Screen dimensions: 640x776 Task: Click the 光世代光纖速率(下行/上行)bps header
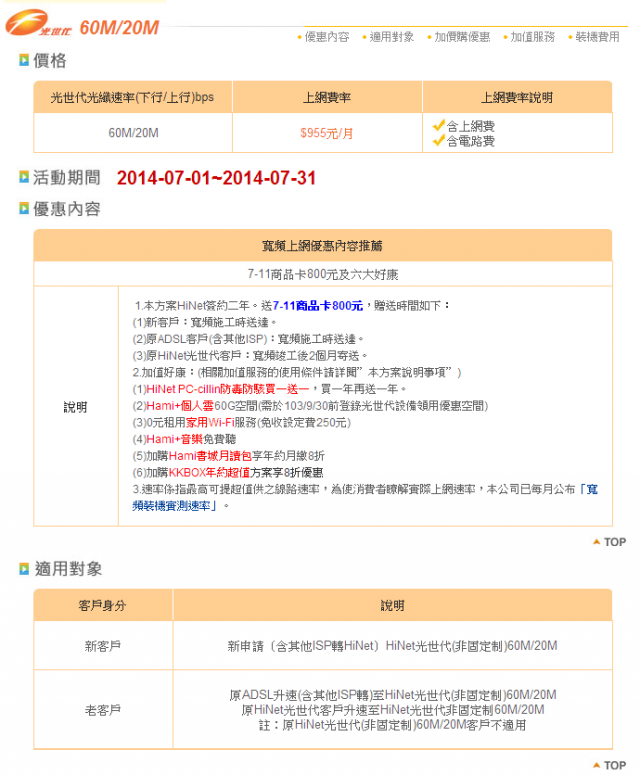(x=133, y=97)
